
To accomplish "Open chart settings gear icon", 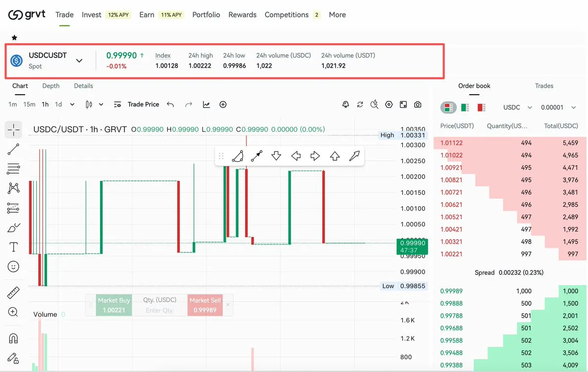I will [389, 104].
